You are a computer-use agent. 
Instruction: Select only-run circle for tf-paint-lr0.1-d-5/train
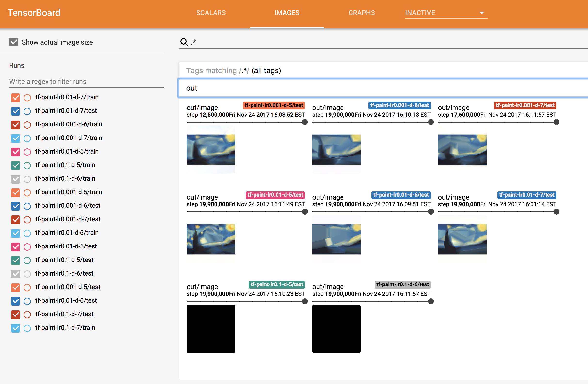point(27,166)
